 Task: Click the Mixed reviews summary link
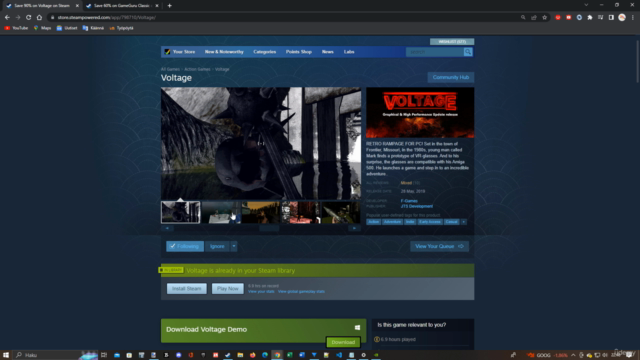[x=406, y=183]
